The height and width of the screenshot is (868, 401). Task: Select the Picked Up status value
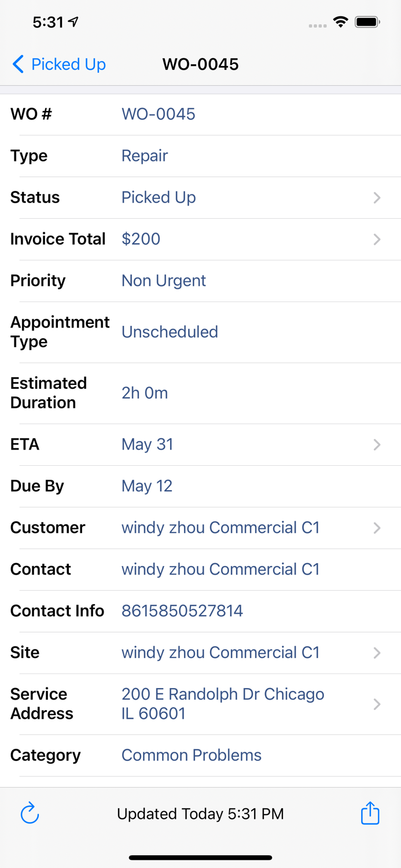tap(159, 197)
